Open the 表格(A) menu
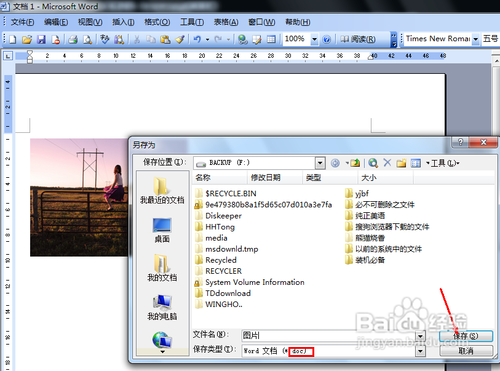 [x=226, y=22]
